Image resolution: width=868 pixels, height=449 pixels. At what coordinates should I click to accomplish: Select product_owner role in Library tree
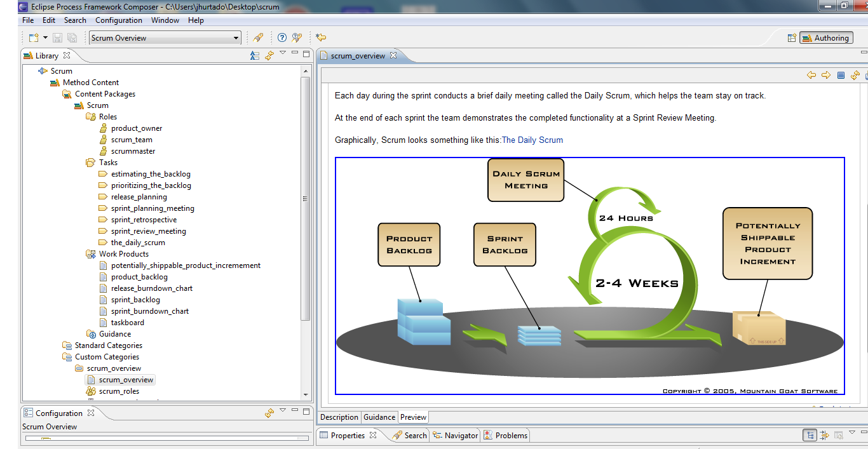137,128
